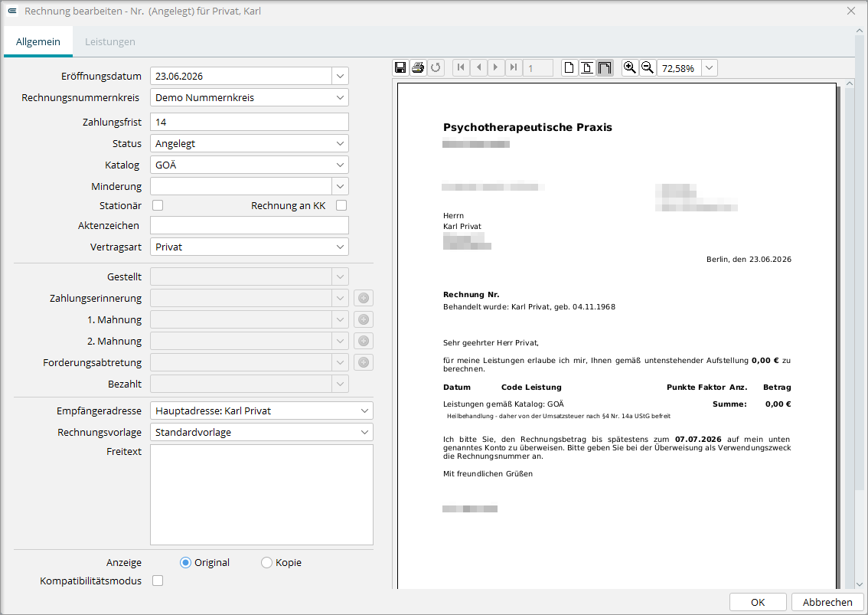This screenshot has width=868, height=615.
Task: Print the invoice using the printer icon
Action: (x=418, y=67)
